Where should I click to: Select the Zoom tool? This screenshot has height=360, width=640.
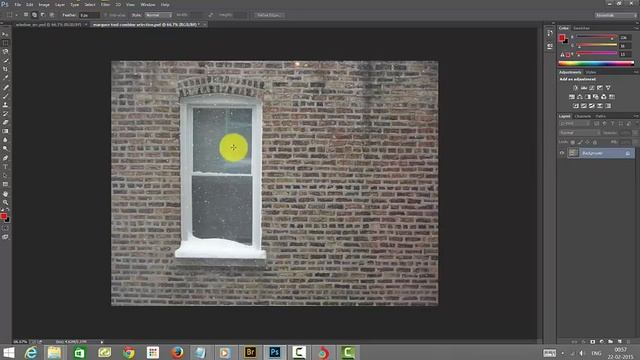(x=5, y=202)
